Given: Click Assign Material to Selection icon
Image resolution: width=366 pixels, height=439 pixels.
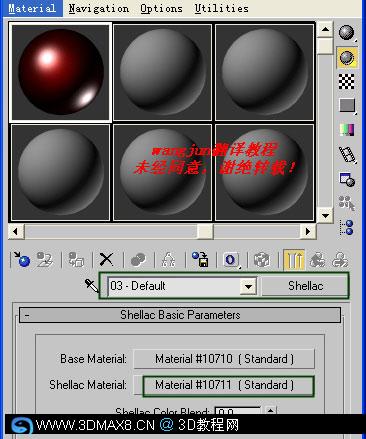Looking at the screenshot, I should click(76, 259).
